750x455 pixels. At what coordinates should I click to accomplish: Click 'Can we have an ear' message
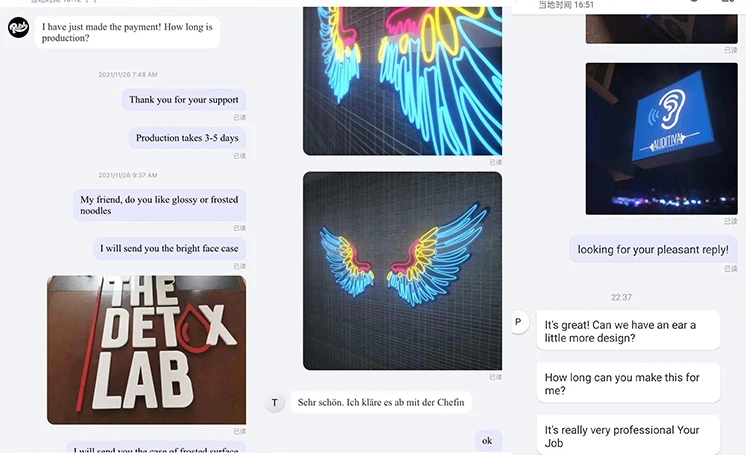click(x=628, y=331)
